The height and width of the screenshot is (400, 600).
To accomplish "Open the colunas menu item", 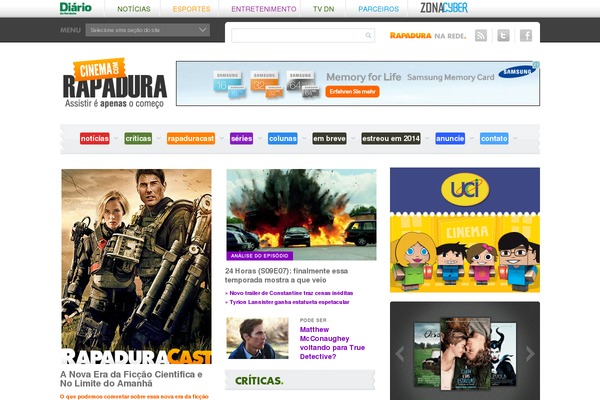I will point(283,138).
